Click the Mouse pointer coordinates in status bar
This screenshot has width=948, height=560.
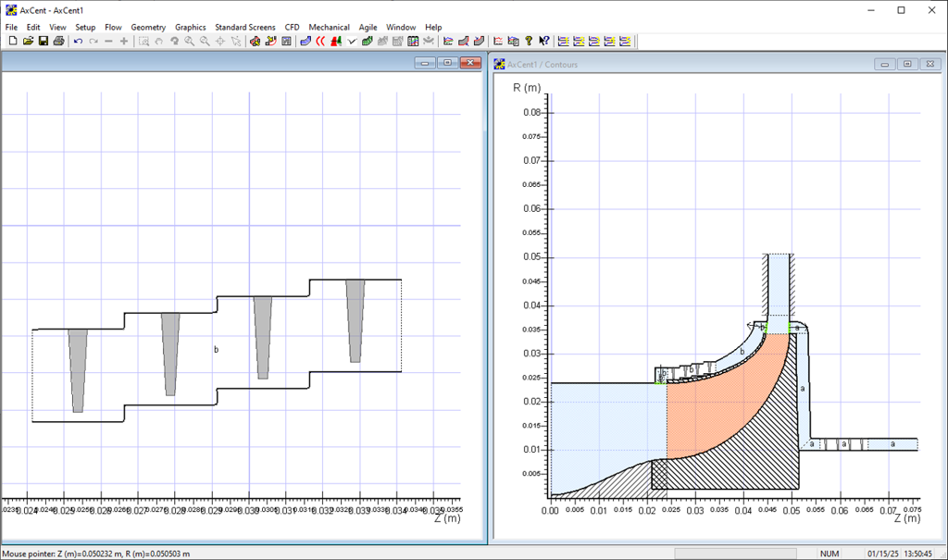click(x=96, y=554)
